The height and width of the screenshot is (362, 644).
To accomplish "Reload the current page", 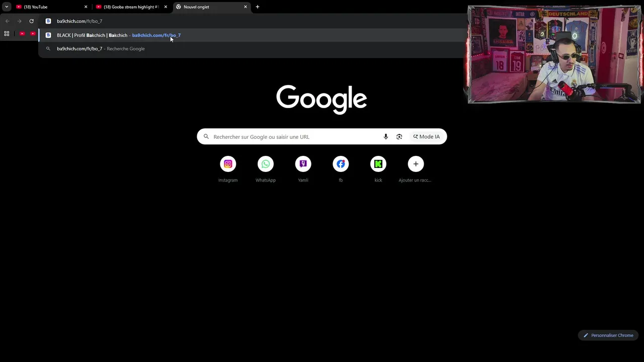I will pyautogui.click(x=31, y=21).
